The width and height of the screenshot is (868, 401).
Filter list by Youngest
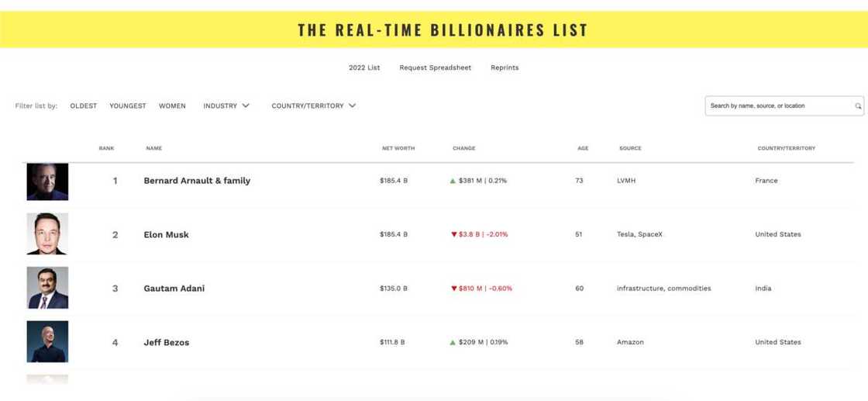pos(128,106)
